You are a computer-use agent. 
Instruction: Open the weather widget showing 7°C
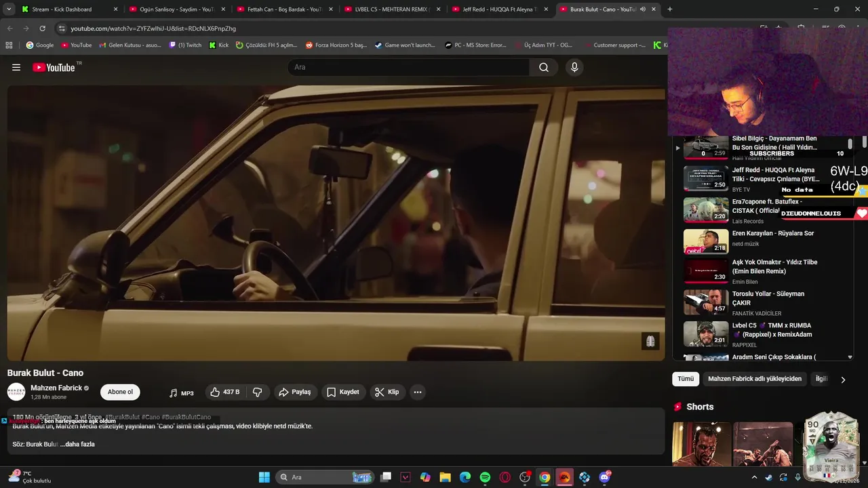click(31, 477)
